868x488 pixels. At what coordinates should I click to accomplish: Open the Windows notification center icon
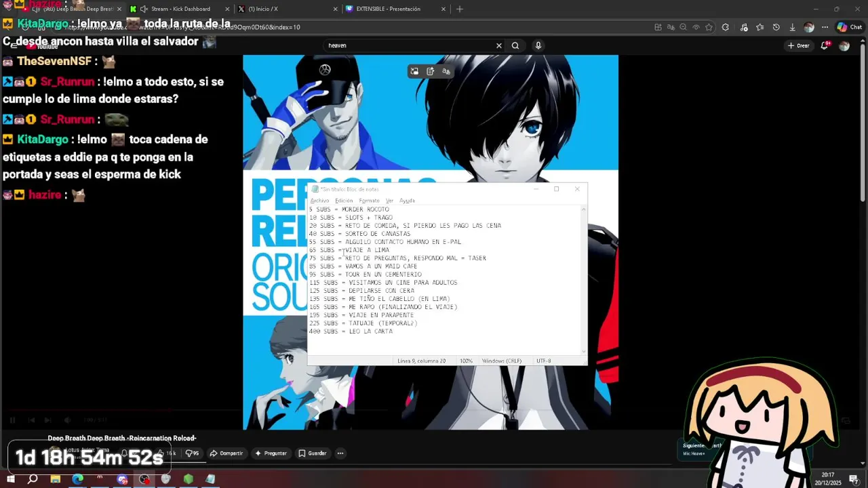[854, 479]
